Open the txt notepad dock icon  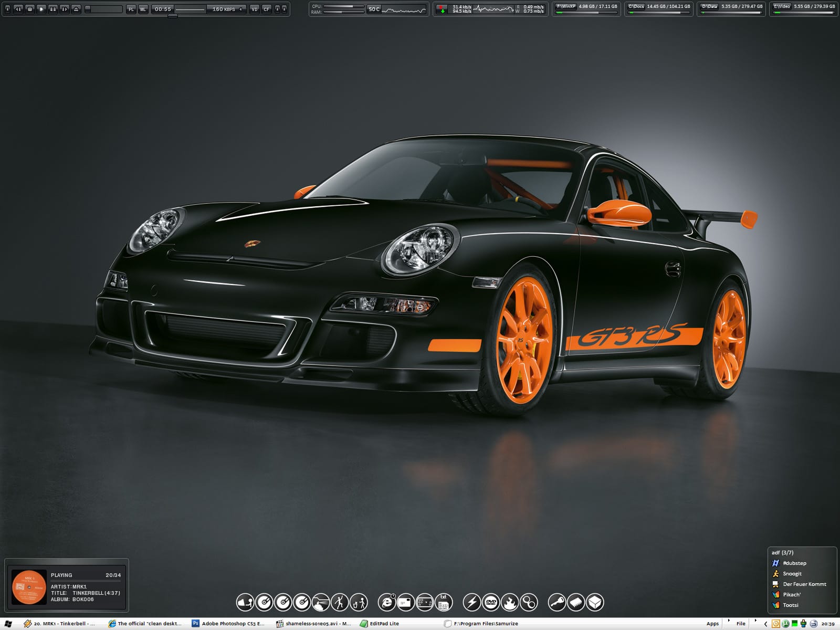coord(444,602)
